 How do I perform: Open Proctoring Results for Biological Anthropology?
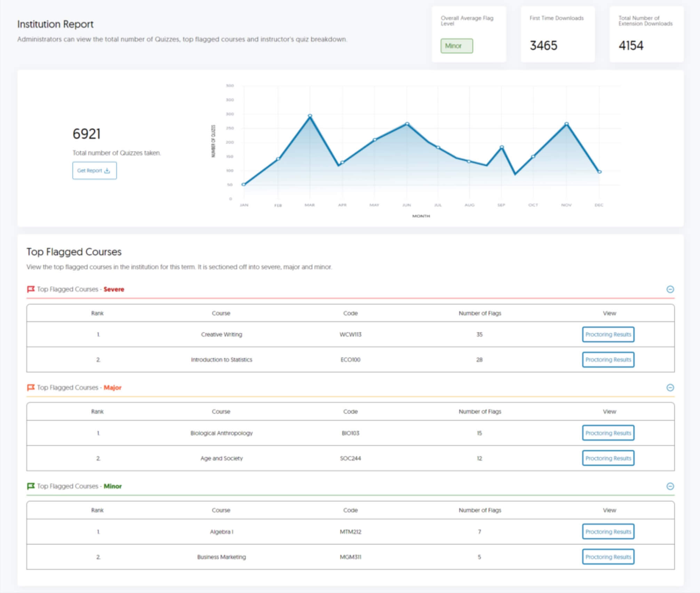pos(608,433)
